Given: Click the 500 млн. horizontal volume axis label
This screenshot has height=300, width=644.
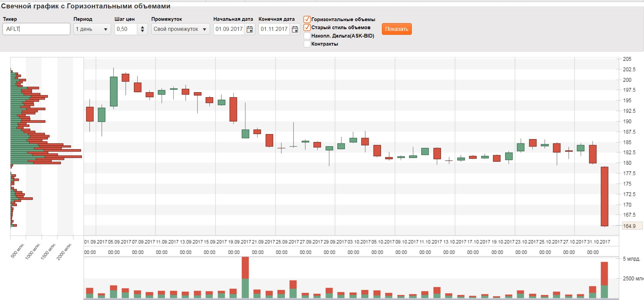Looking at the screenshot, I should pos(17,251).
